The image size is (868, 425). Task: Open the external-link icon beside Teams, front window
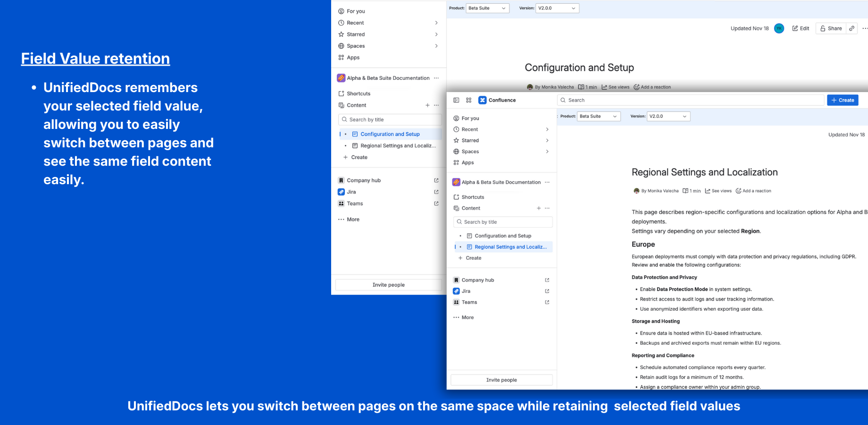pos(547,302)
